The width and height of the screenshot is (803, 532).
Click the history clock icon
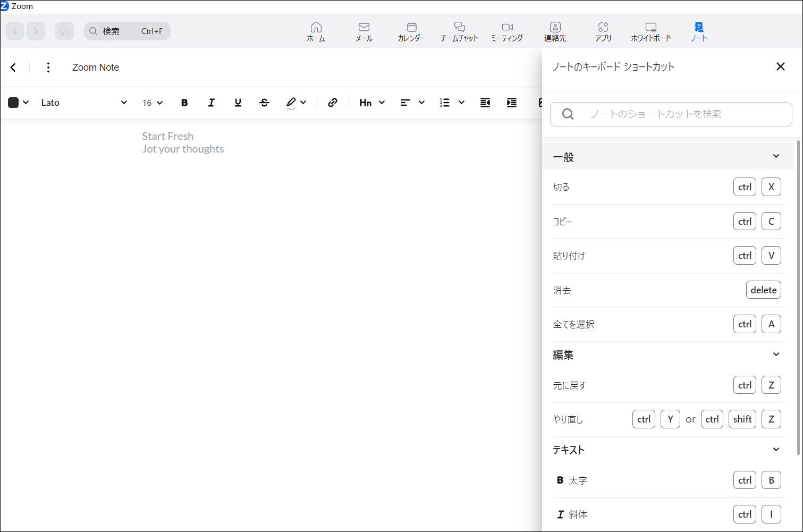coord(64,31)
